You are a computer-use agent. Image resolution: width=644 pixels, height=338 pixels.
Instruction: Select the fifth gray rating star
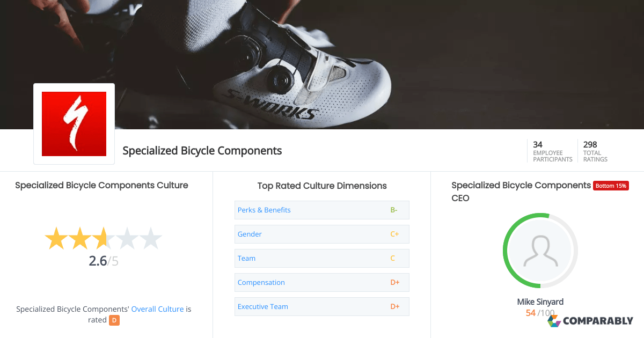150,238
